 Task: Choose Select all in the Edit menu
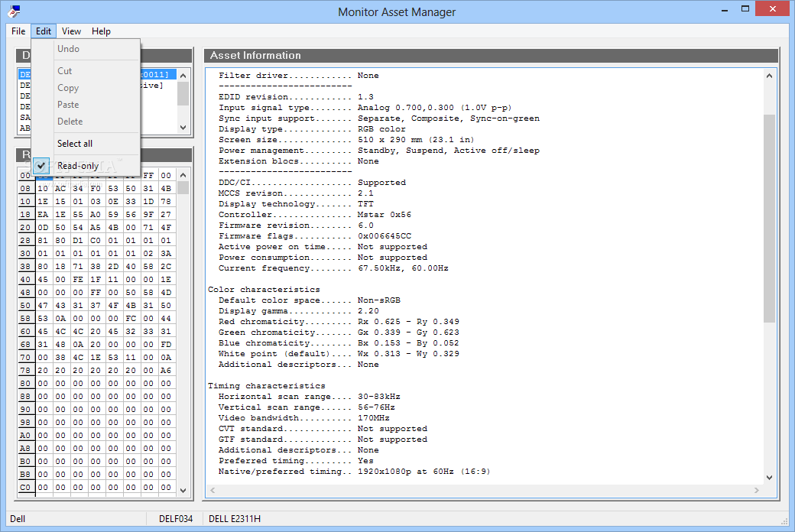point(86,144)
